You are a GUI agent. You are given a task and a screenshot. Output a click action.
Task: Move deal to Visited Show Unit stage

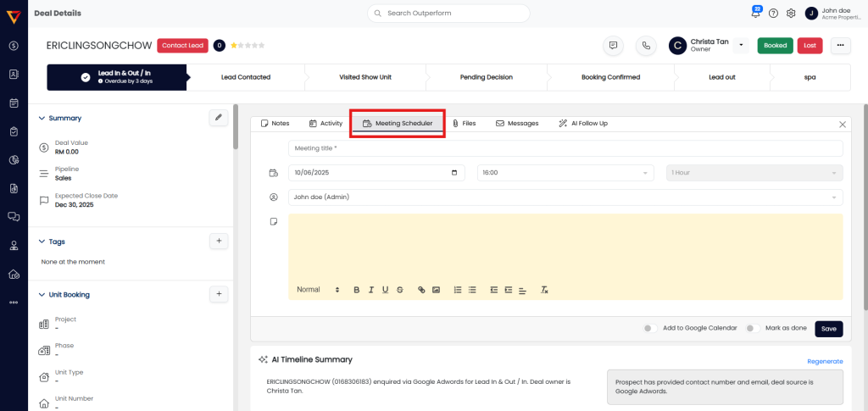(x=365, y=77)
